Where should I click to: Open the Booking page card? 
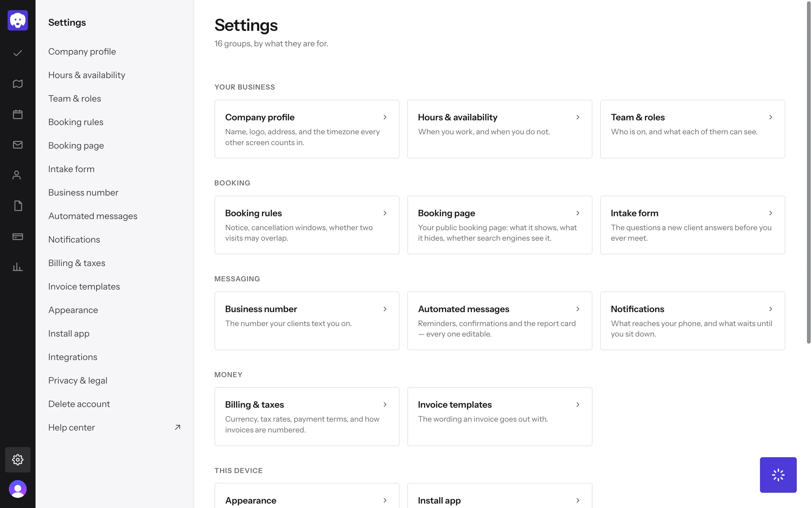tap(500, 225)
